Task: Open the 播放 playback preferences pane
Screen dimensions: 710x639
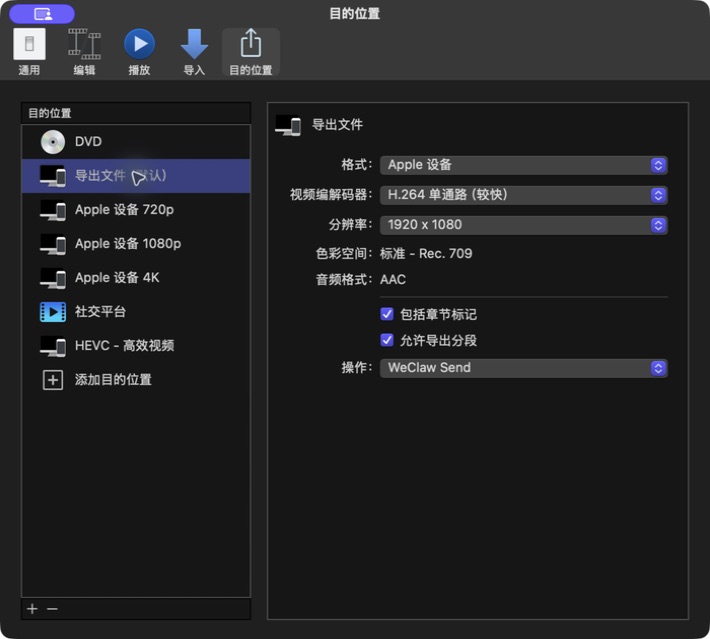Action: [x=139, y=52]
